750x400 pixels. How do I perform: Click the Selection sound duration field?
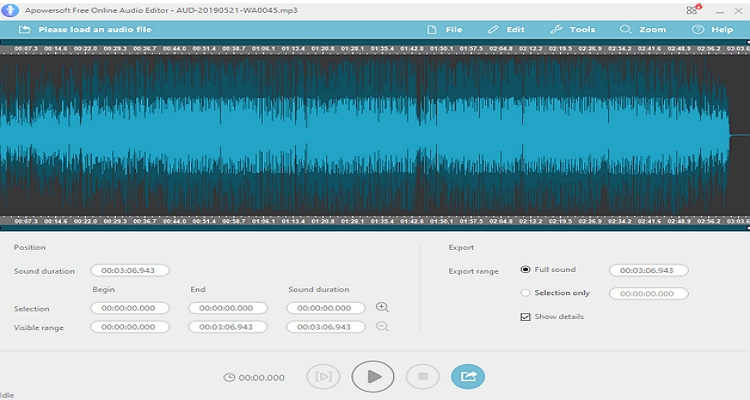click(326, 308)
